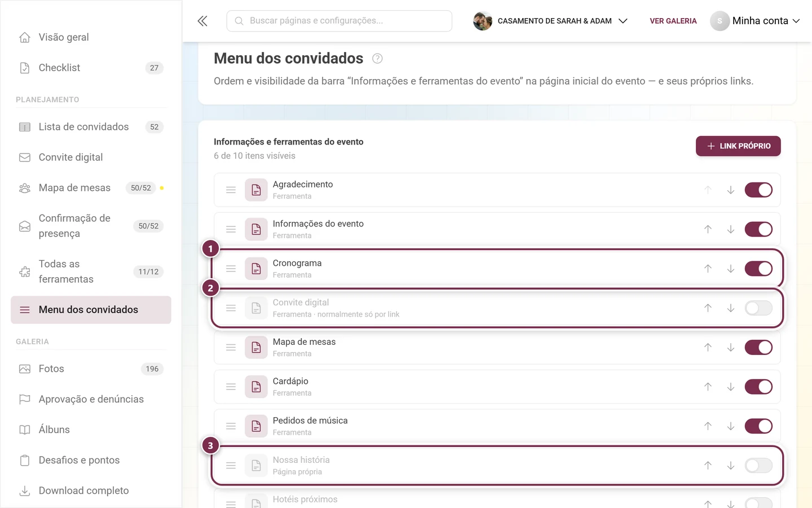
Task: Move Agradecimento down with its arrow
Action: 731,190
